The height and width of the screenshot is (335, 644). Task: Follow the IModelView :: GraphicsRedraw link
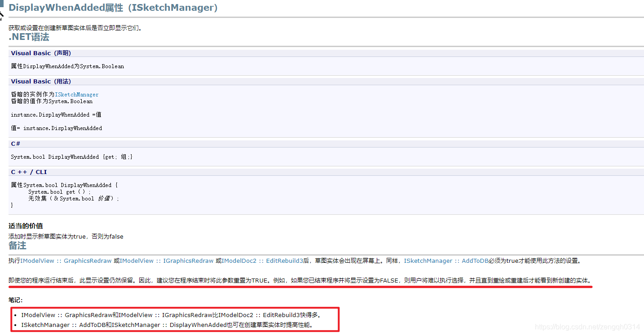click(x=66, y=261)
